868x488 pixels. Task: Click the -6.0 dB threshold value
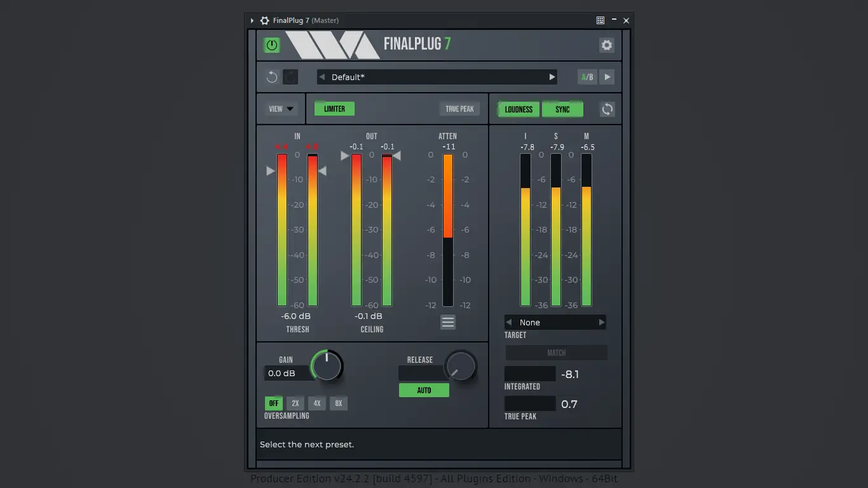(296, 316)
